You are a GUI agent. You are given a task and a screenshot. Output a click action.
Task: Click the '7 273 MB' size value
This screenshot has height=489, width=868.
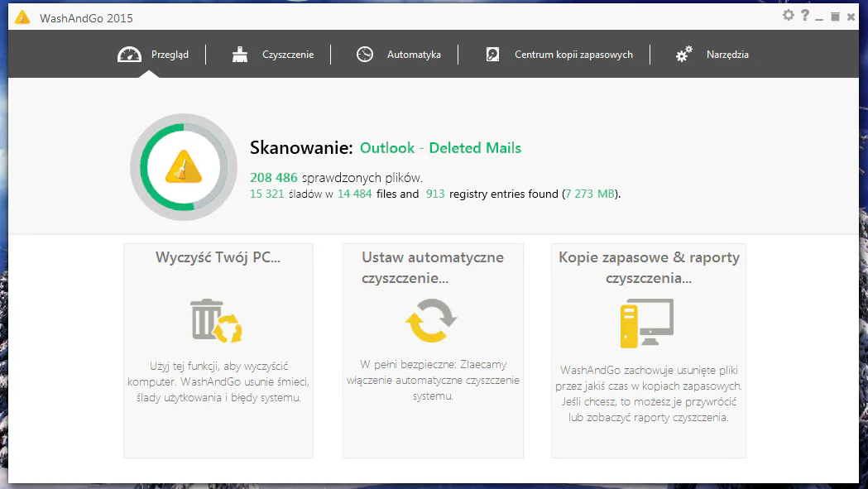coord(590,194)
